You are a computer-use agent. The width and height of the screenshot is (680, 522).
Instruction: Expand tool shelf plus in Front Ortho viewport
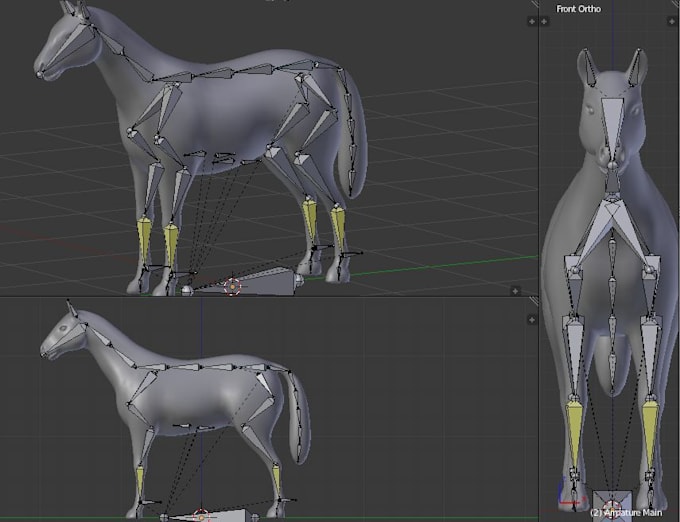pyautogui.click(x=544, y=21)
